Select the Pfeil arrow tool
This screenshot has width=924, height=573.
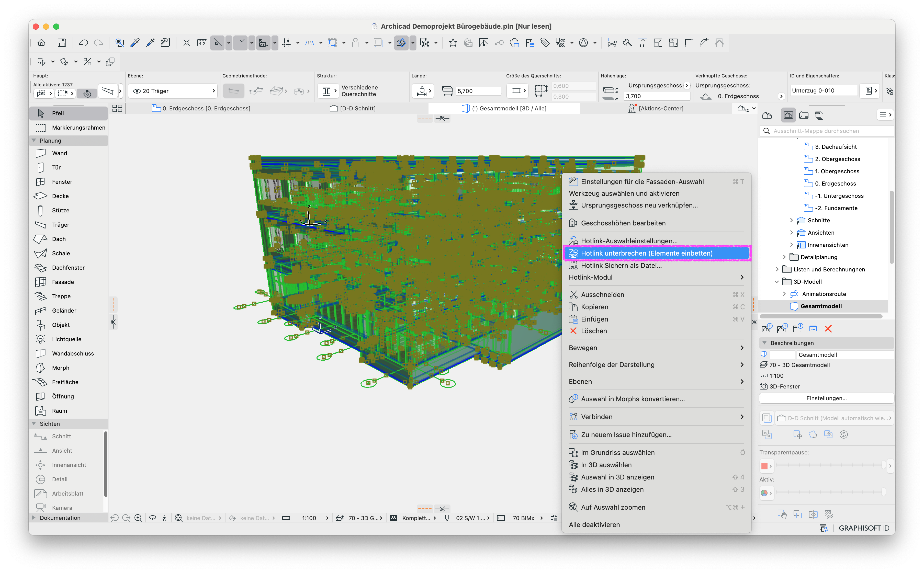(x=69, y=113)
